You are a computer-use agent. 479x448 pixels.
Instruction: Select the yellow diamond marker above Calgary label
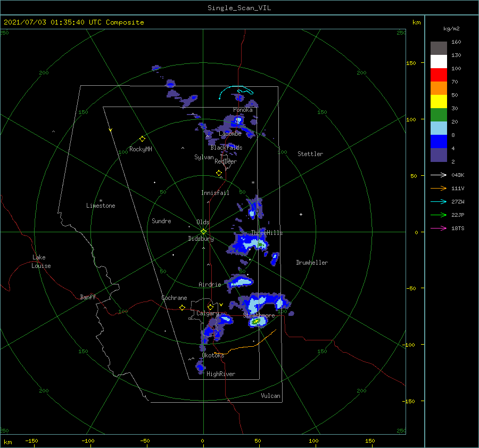210,307
